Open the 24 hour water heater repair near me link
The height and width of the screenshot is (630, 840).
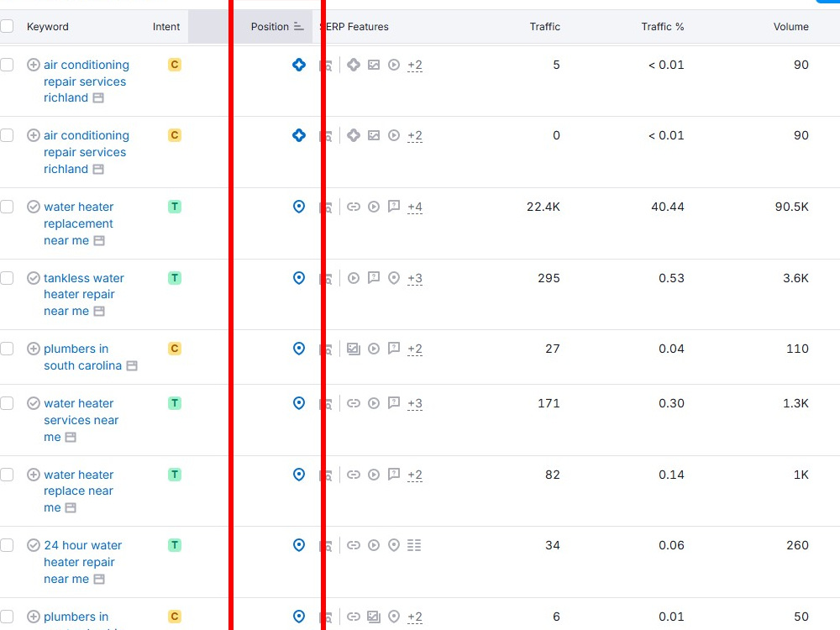point(82,562)
